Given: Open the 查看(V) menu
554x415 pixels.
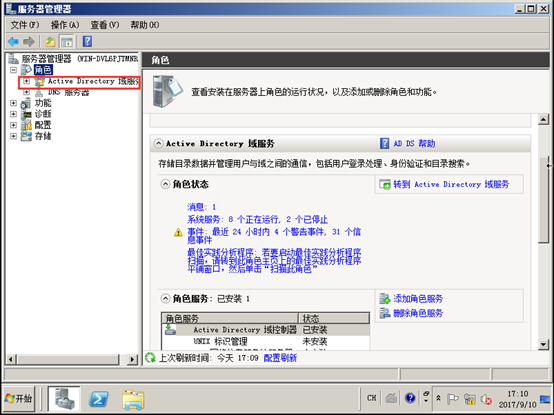Looking at the screenshot, I should click(x=105, y=25).
